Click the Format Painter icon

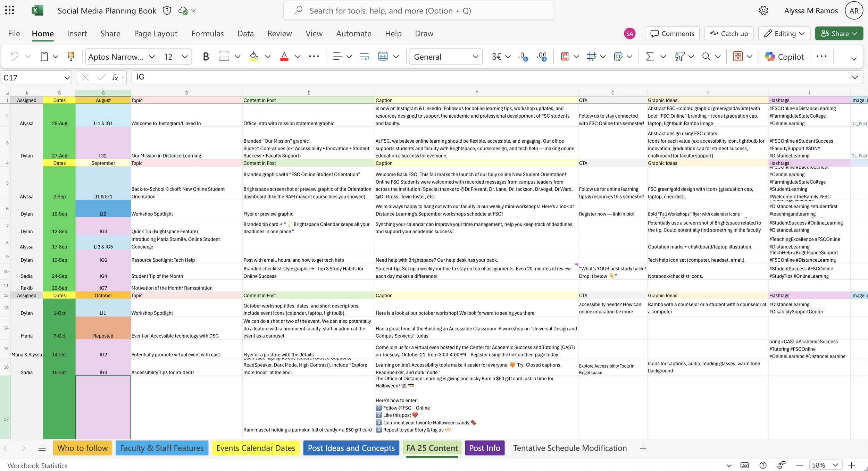coord(71,56)
